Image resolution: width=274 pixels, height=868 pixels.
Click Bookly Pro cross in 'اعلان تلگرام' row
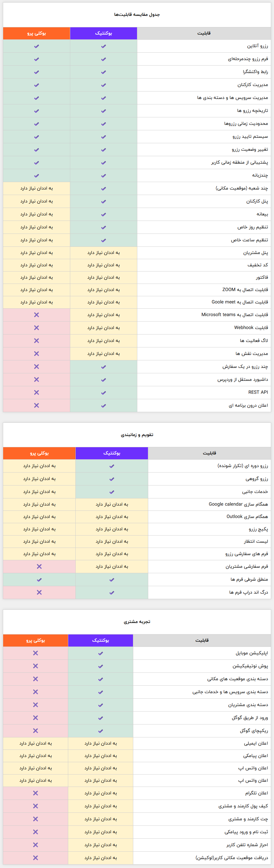coord(35,793)
